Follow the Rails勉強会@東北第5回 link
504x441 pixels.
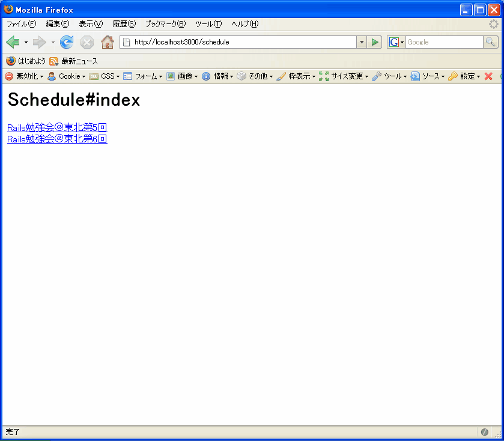point(57,127)
